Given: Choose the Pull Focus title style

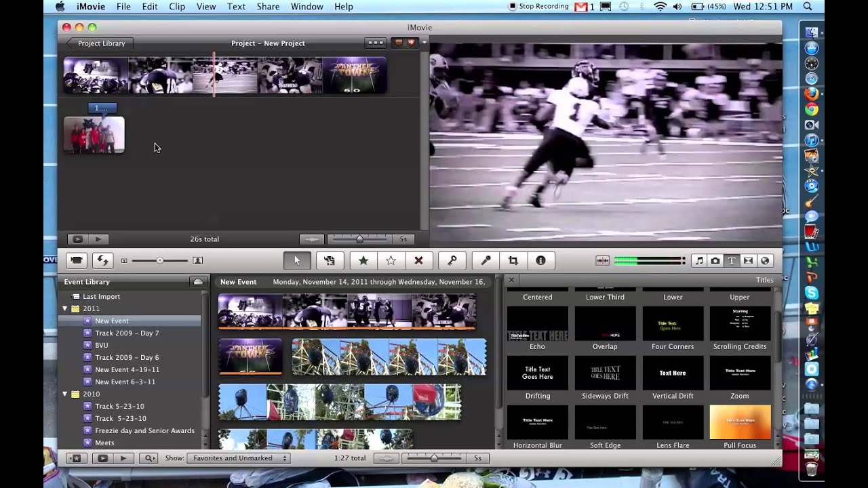Looking at the screenshot, I should [x=740, y=427].
